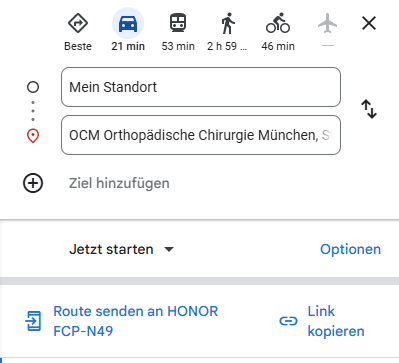Select the Beste travel mode icon
399x363 pixels.
point(78,23)
